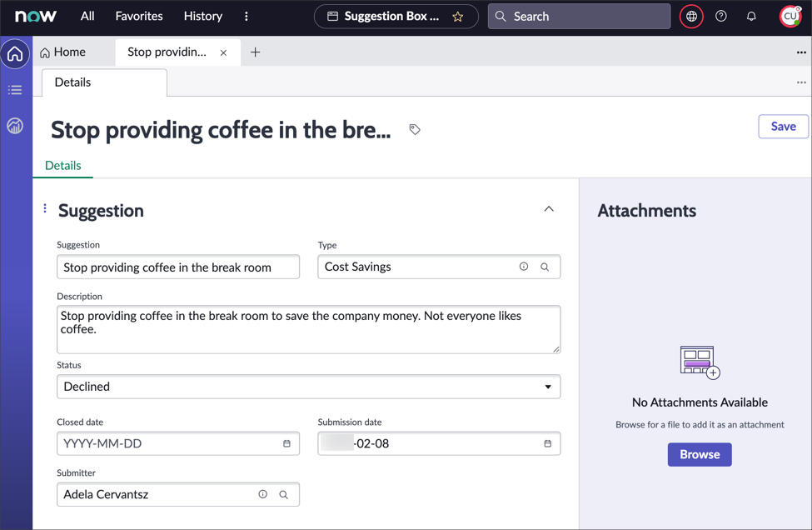The height and width of the screenshot is (530, 812).
Task: Open the Submitter lookup magnifier icon
Action: click(284, 494)
